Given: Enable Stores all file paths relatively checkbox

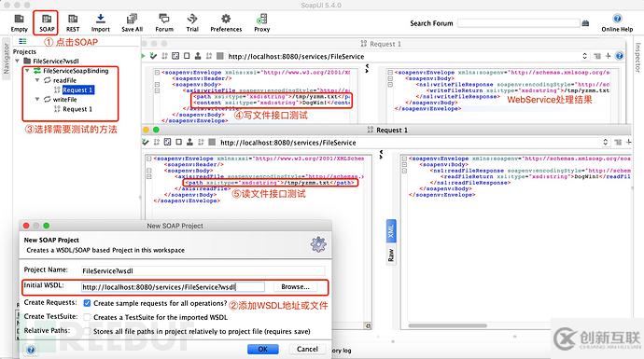Looking at the screenshot, I should (x=87, y=331).
